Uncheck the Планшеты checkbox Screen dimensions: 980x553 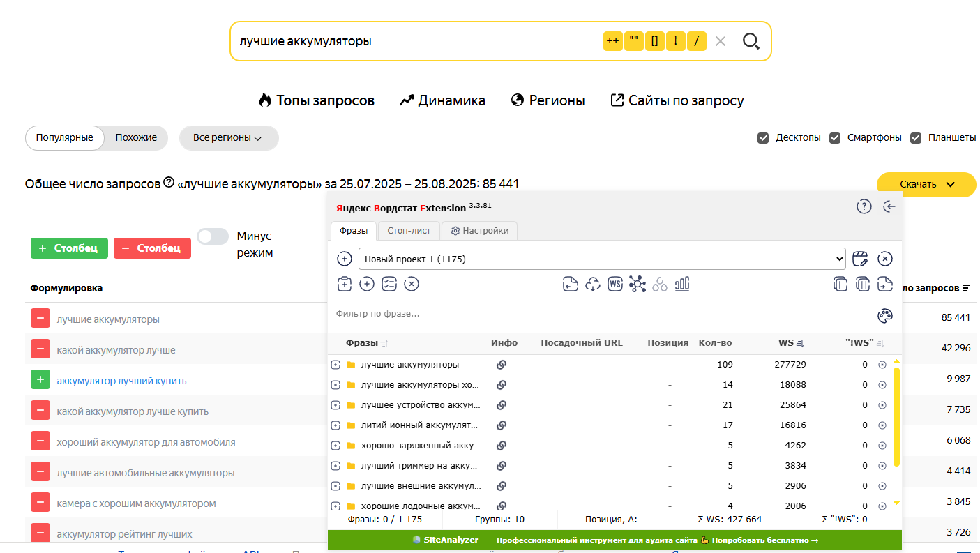pos(916,138)
